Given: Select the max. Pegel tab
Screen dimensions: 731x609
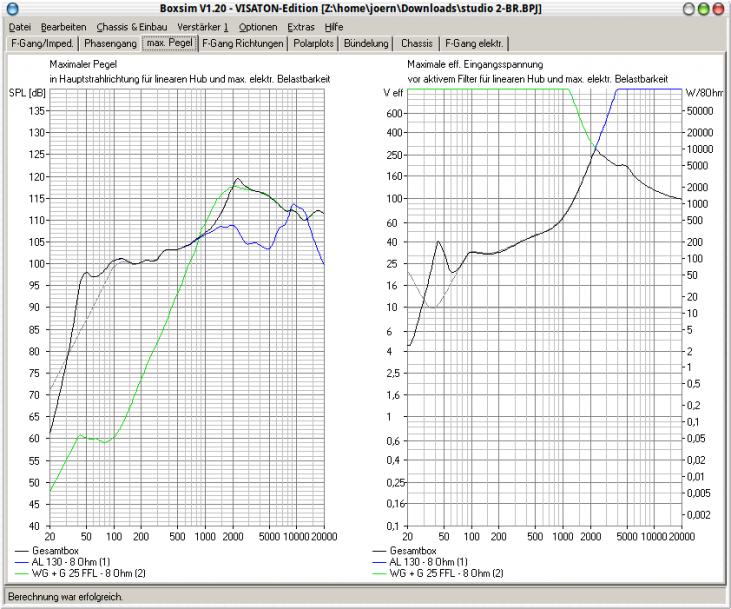Looking at the screenshot, I should point(169,44).
